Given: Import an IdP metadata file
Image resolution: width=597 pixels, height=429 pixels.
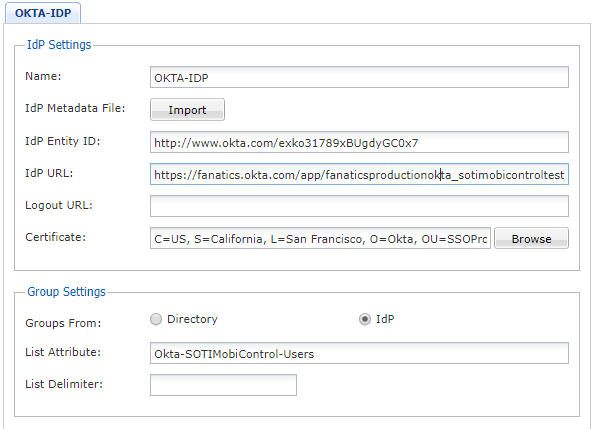Looking at the screenshot, I should tap(187, 110).
